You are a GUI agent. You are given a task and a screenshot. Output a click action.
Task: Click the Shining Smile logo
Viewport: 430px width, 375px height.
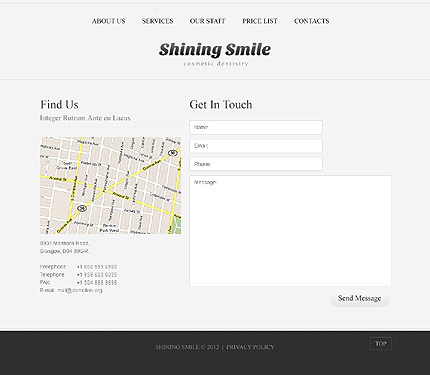coord(215,50)
